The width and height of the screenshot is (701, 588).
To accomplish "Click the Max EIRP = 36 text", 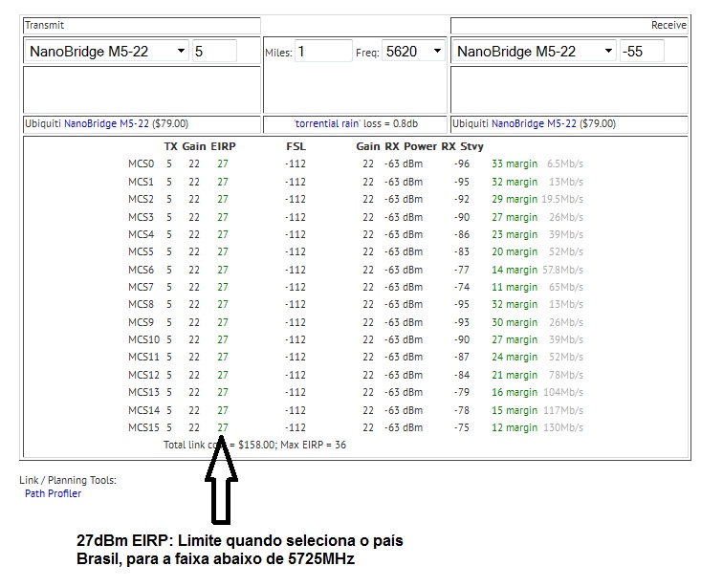I will coord(314,445).
